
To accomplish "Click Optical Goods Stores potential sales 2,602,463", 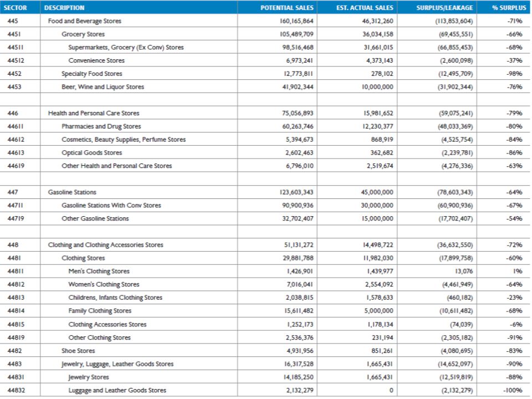I will coord(299,153).
